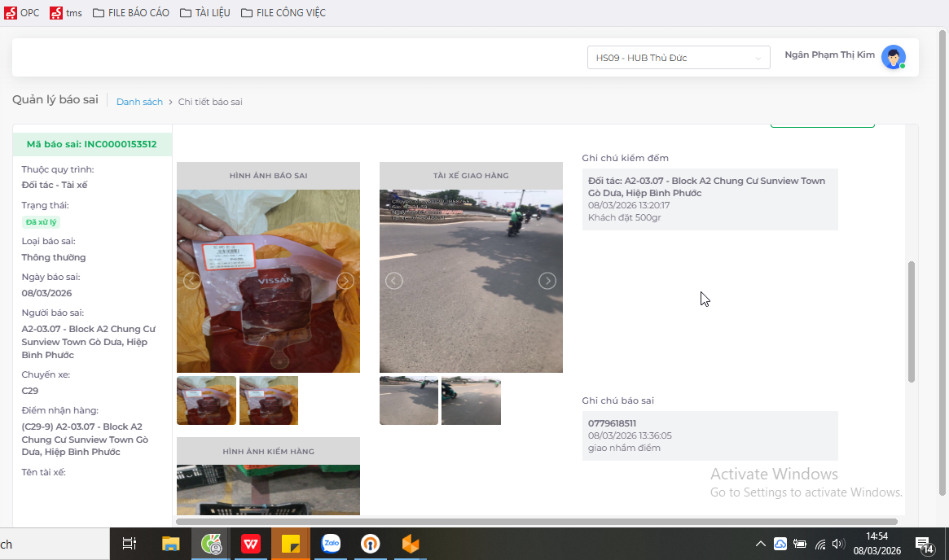This screenshot has height=560, width=949.
Task: Expand the HS09 - HUB Thủ Đức dropdown
Action: click(679, 58)
